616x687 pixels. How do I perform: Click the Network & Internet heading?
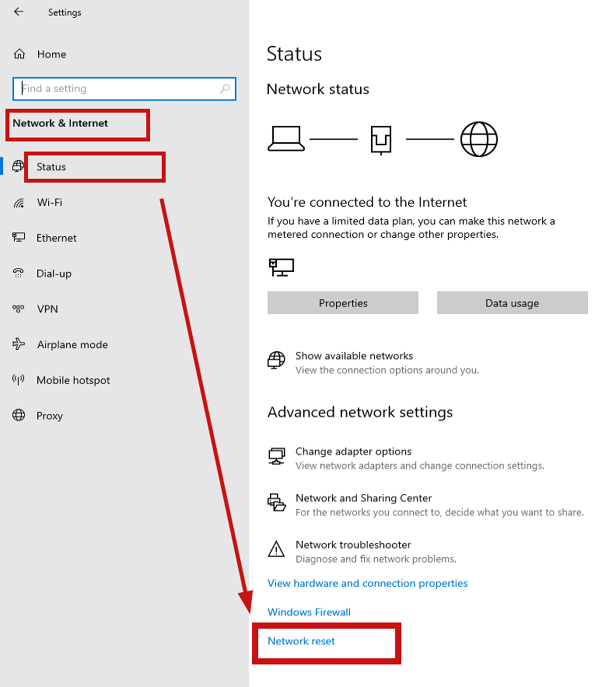(x=60, y=123)
